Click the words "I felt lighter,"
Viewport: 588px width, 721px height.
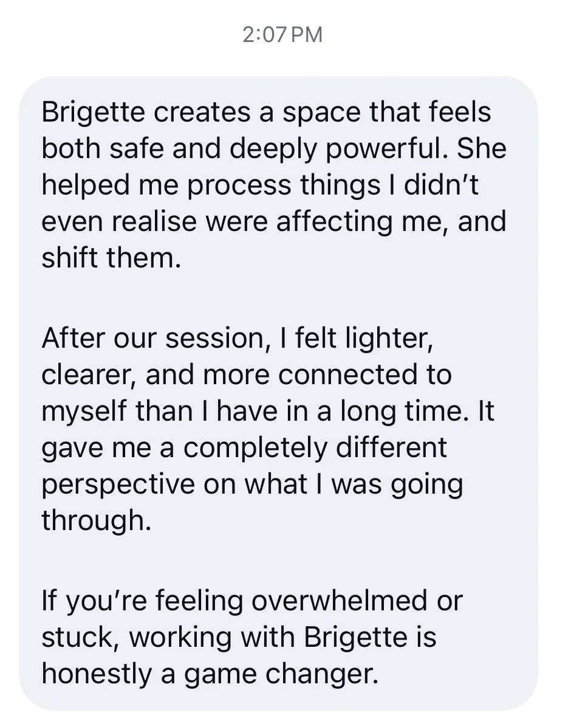(x=357, y=339)
